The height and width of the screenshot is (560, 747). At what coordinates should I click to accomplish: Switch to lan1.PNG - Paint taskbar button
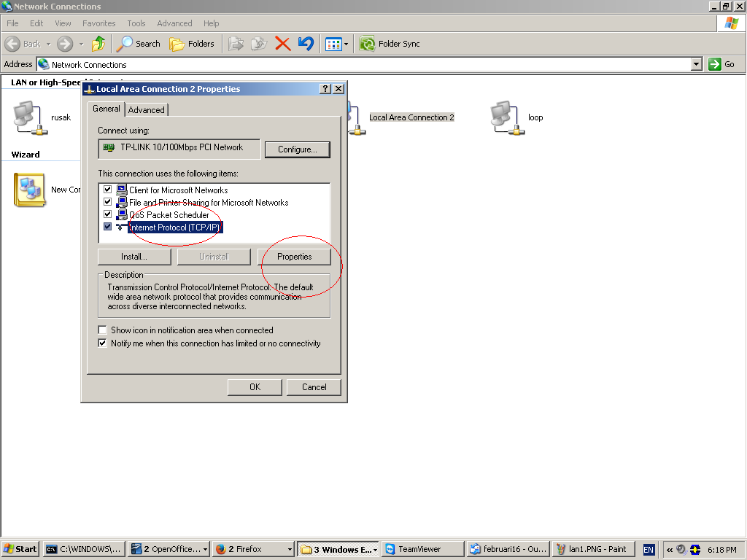(x=594, y=549)
